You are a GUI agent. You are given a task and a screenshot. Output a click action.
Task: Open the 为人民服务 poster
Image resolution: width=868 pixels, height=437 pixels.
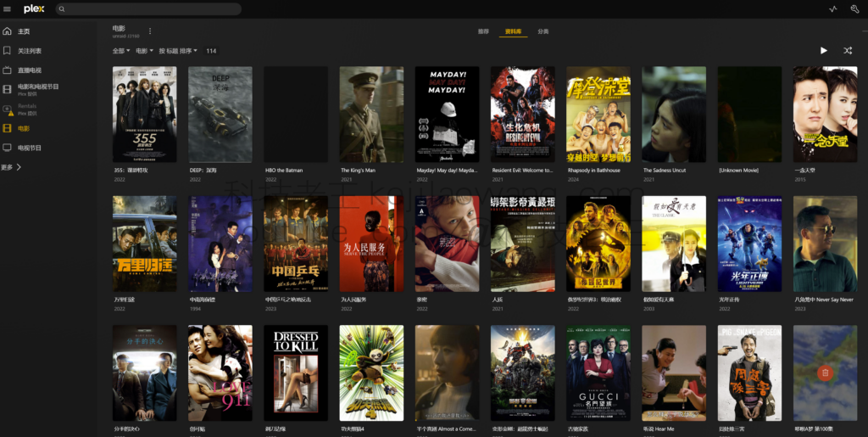[371, 244]
